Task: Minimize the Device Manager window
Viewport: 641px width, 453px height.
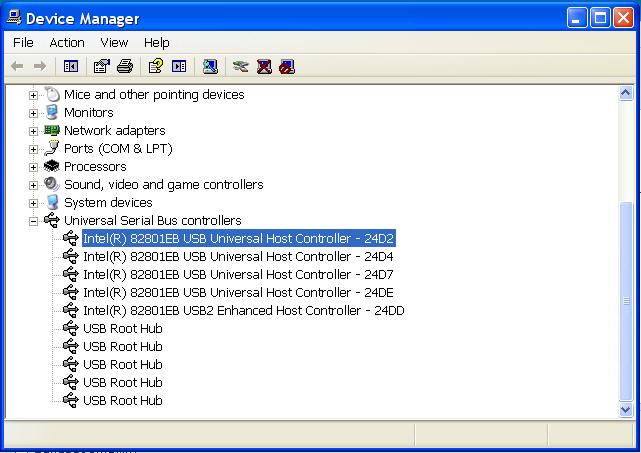Action: pyautogui.click(x=577, y=18)
